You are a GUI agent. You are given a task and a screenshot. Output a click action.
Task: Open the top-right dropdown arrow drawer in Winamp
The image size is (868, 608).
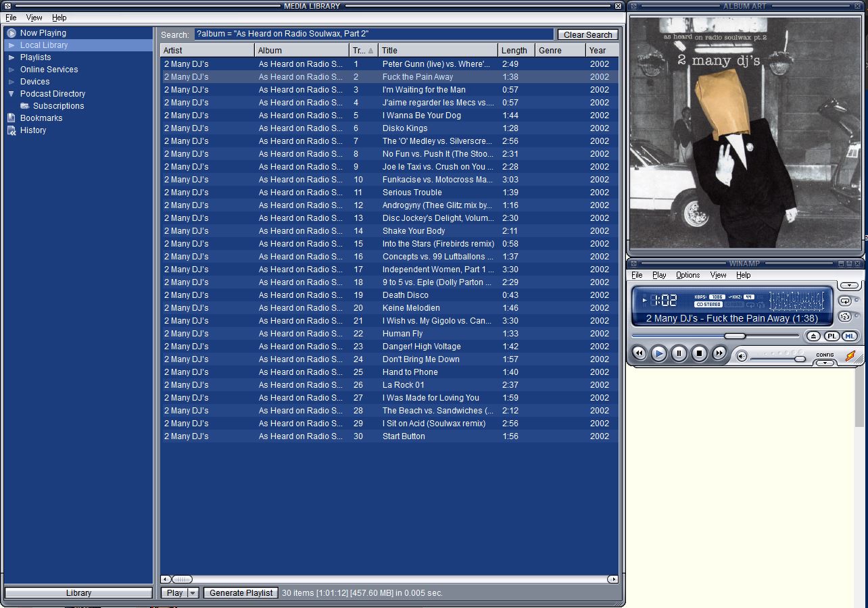point(850,286)
